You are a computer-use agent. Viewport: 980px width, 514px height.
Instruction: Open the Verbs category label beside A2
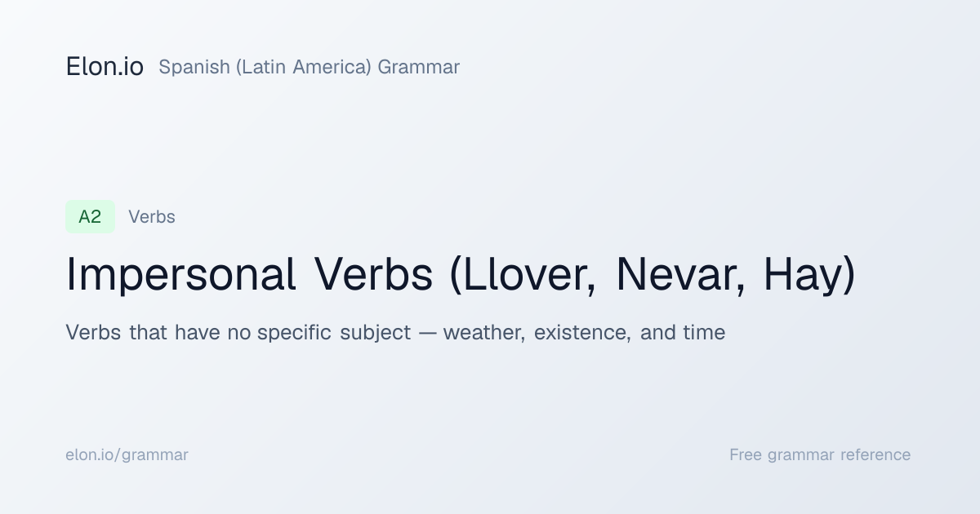point(152,217)
